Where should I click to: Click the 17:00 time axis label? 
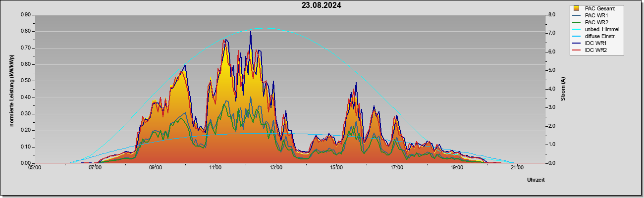click(396, 168)
